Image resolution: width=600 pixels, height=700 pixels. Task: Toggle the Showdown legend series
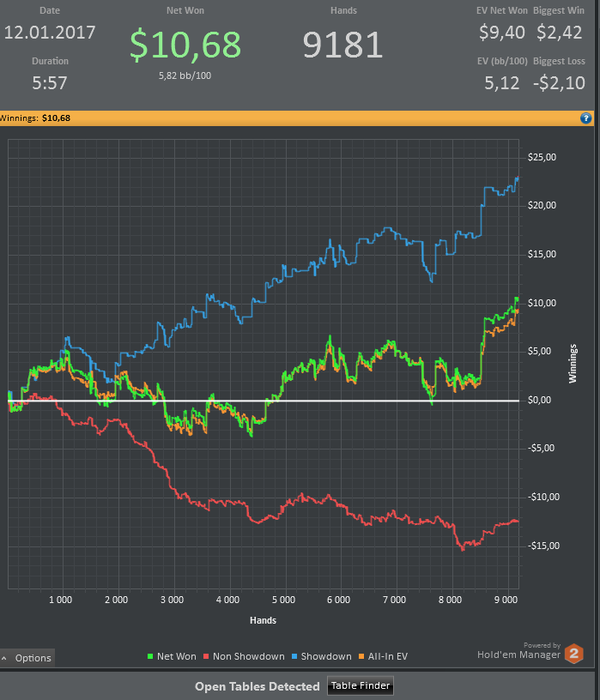point(321,656)
